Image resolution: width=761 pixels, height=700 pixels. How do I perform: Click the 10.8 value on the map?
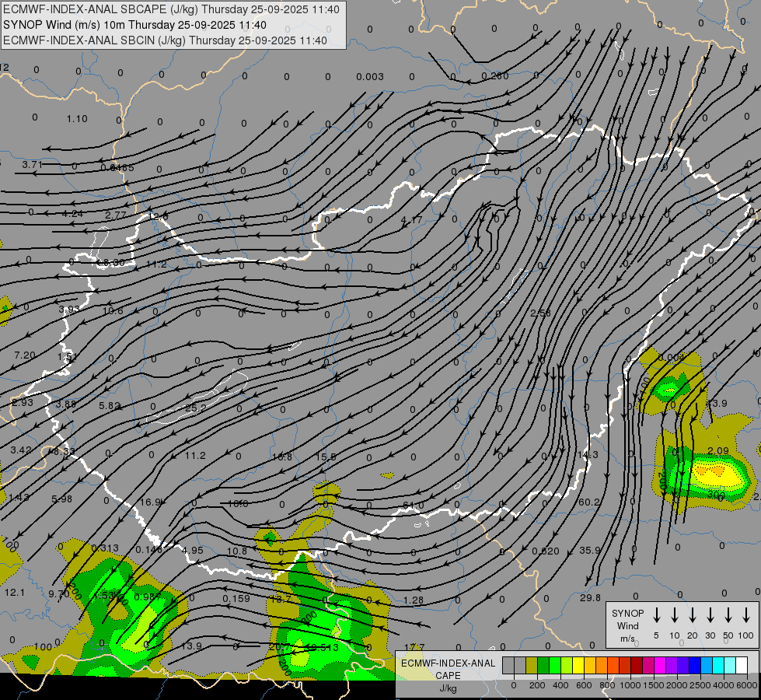(x=237, y=551)
